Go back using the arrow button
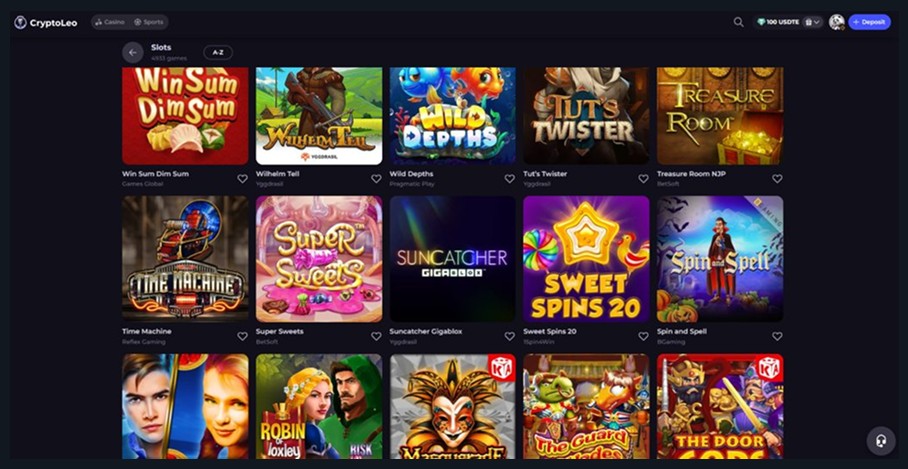908x469 pixels. (x=133, y=53)
